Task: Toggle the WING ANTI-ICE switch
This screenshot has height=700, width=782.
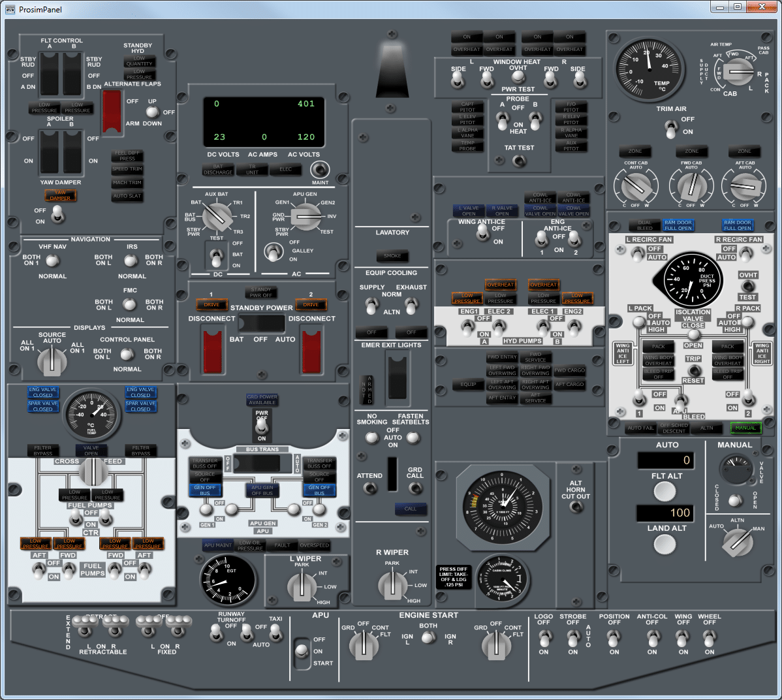Action: (482, 233)
